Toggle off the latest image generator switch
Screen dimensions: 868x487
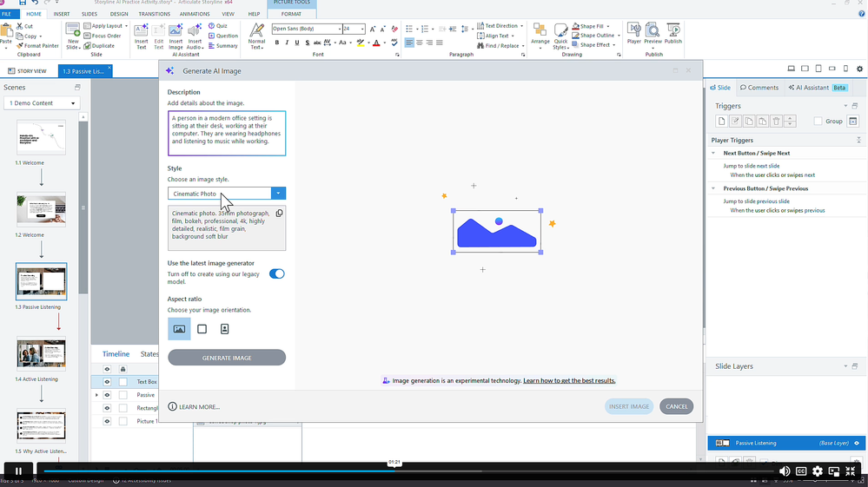click(x=276, y=274)
